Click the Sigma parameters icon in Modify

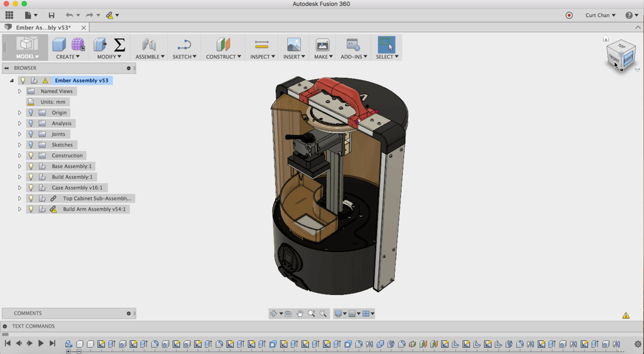coord(120,44)
